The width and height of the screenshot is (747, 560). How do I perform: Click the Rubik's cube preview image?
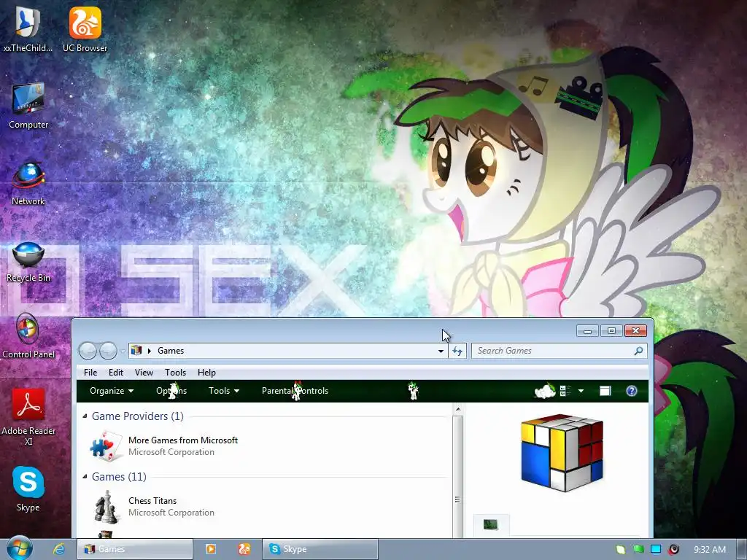point(562,452)
